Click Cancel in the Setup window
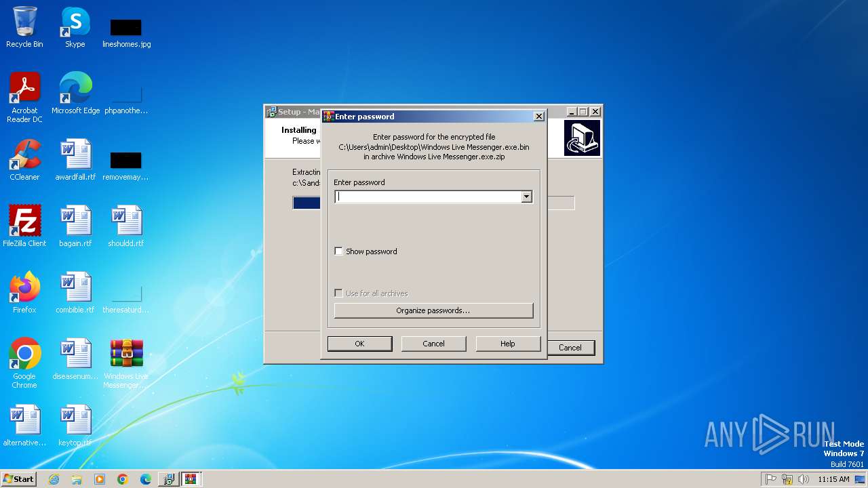This screenshot has width=868, height=488. 570,348
